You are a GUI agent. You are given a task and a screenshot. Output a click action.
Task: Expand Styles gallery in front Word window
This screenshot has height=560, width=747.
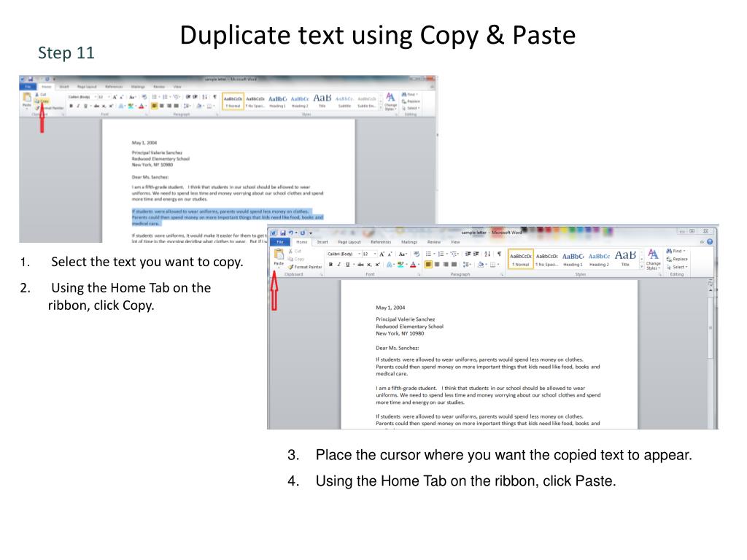coord(641,266)
